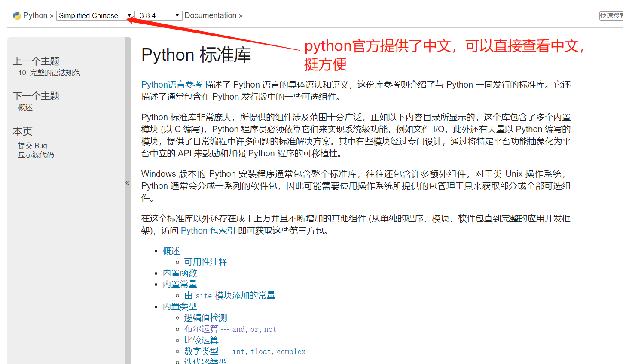Open the Simplified Chinese language dropdown
Viewport: 623px width, 364px height.
point(95,15)
